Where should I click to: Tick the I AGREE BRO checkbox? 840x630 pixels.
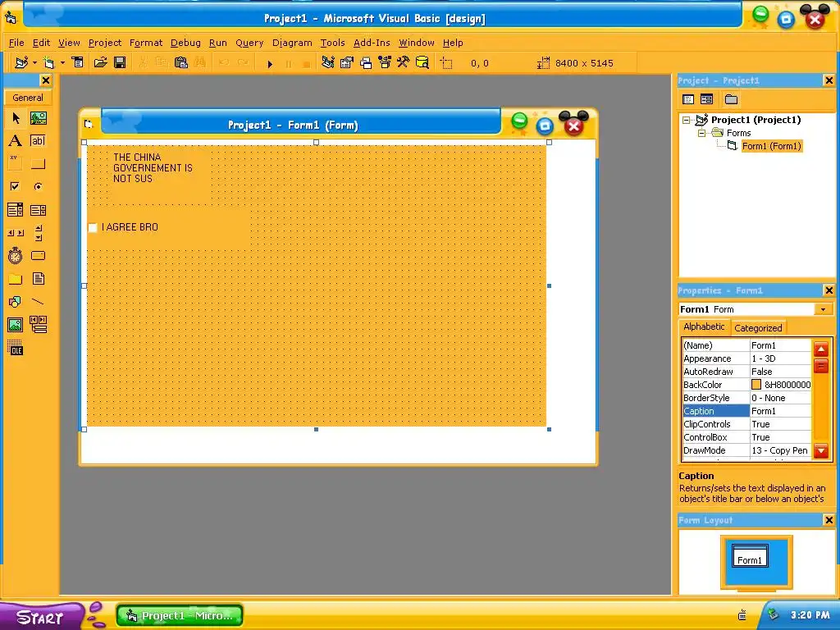93,228
